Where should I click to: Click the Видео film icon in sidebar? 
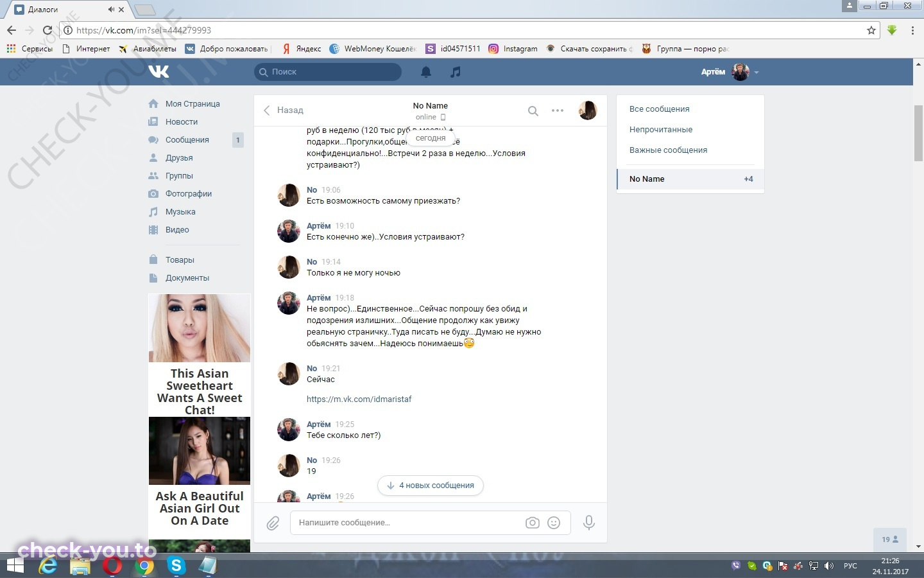[x=153, y=229]
